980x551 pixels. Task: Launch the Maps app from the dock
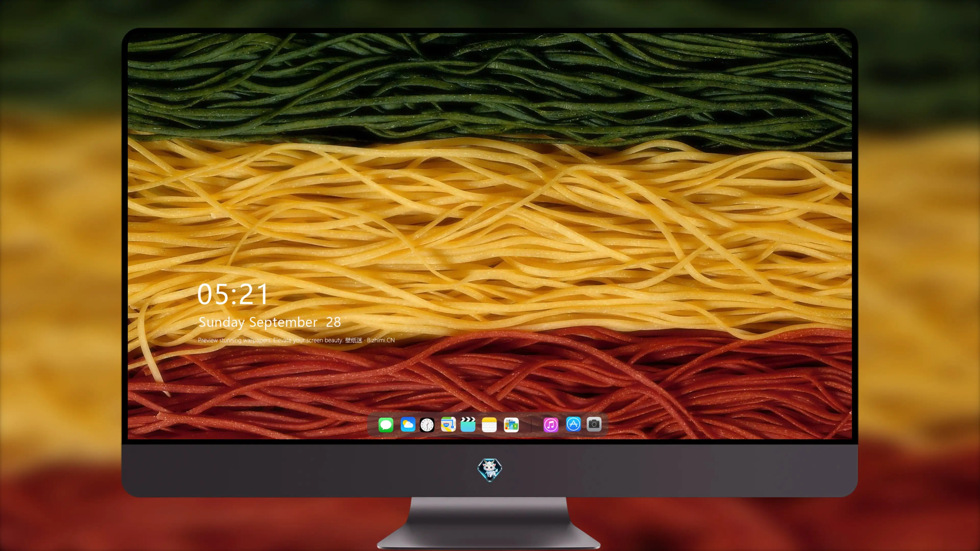tap(448, 424)
